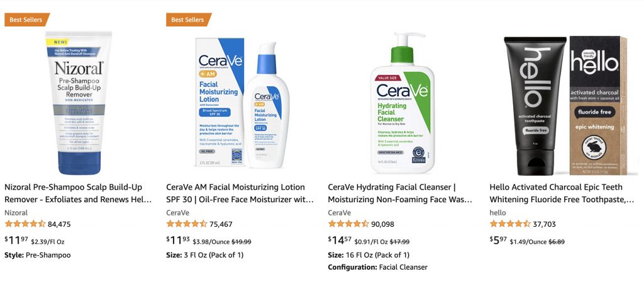Open the CeraVe AM Lotion product image
Image resolution: width=644 pixels, height=286 pixels.
pyautogui.click(x=242, y=103)
